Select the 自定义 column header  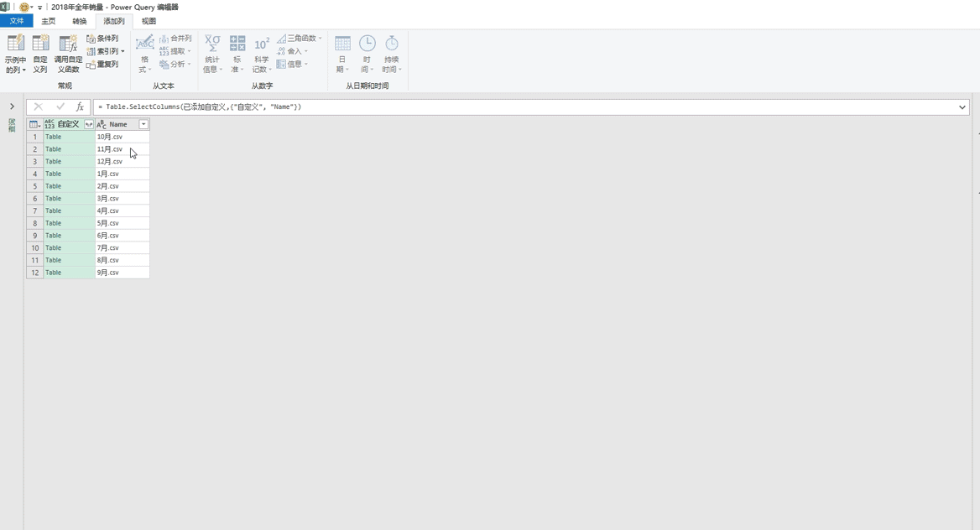click(69, 124)
